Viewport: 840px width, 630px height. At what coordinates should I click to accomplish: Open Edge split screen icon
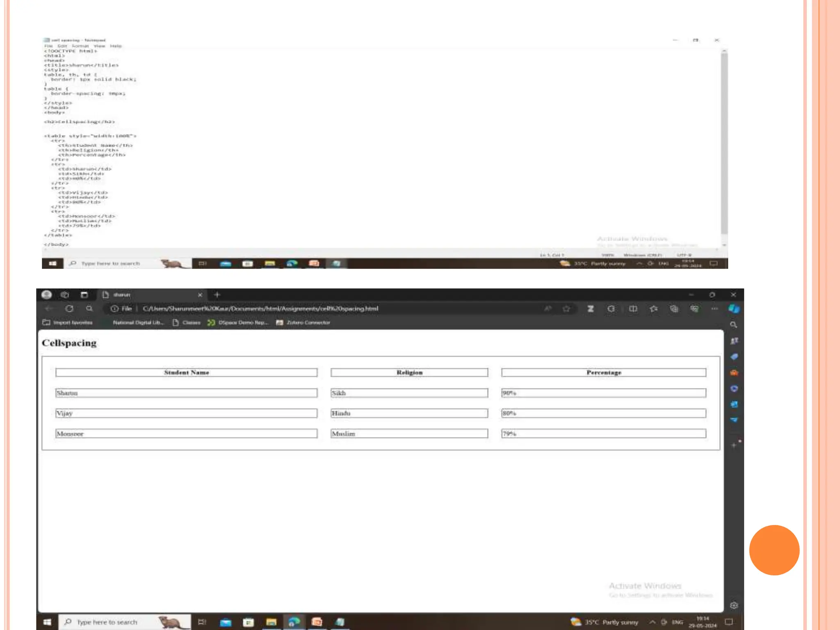pyautogui.click(x=633, y=308)
